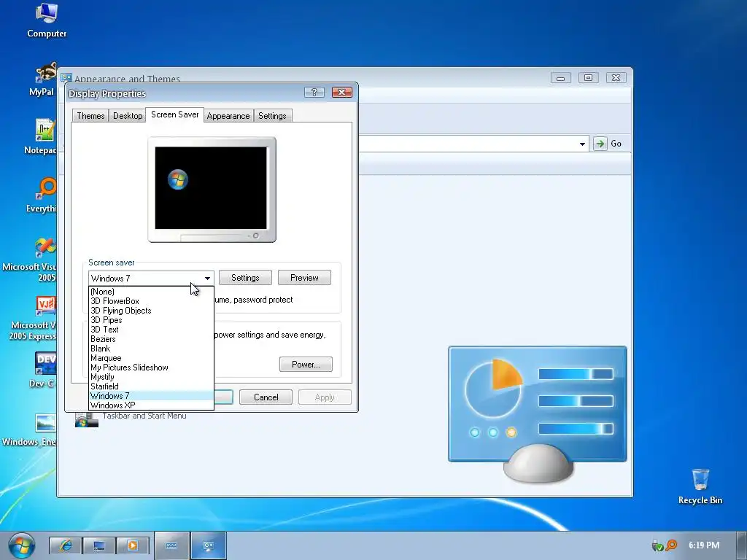747x560 pixels.
Task: Select Mystify in the list
Action: [151, 377]
